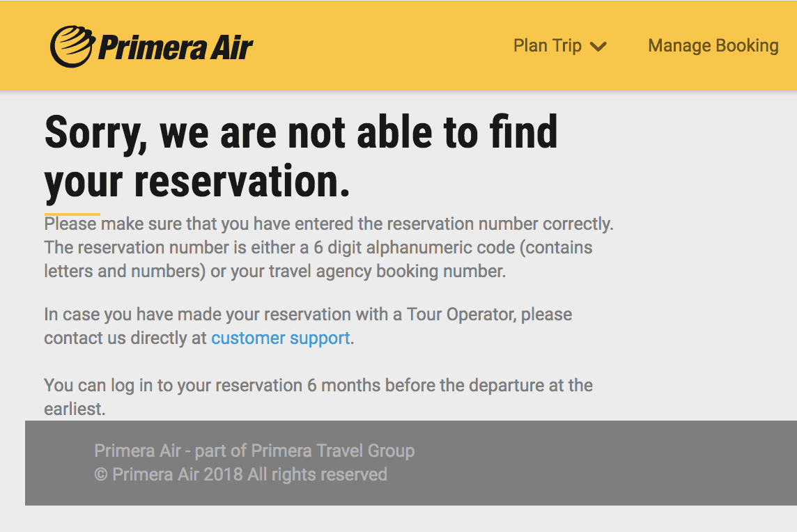Go to Manage Booking
The height and width of the screenshot is (532, 797).
point(713,46)
